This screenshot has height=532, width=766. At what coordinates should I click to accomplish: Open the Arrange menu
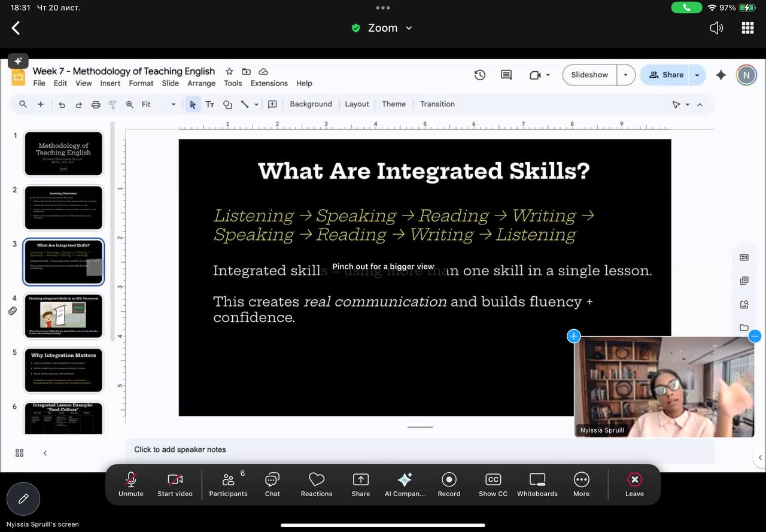201,83
